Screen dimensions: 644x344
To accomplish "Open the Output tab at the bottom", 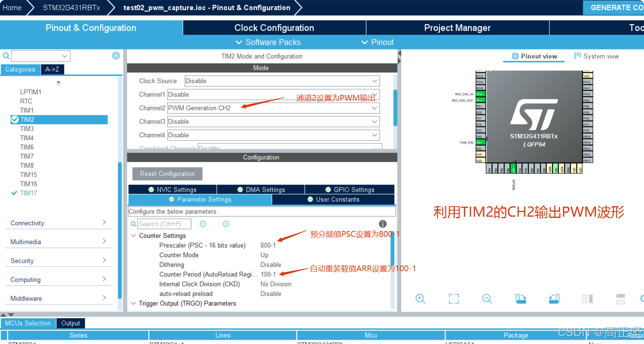I will pos(70,323).
